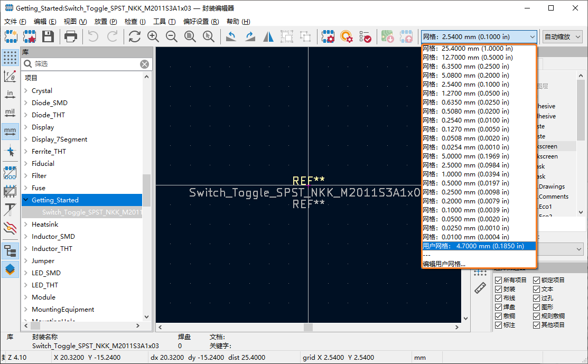
Task: Click the zoom to selection icon
Action: (209, 37)
